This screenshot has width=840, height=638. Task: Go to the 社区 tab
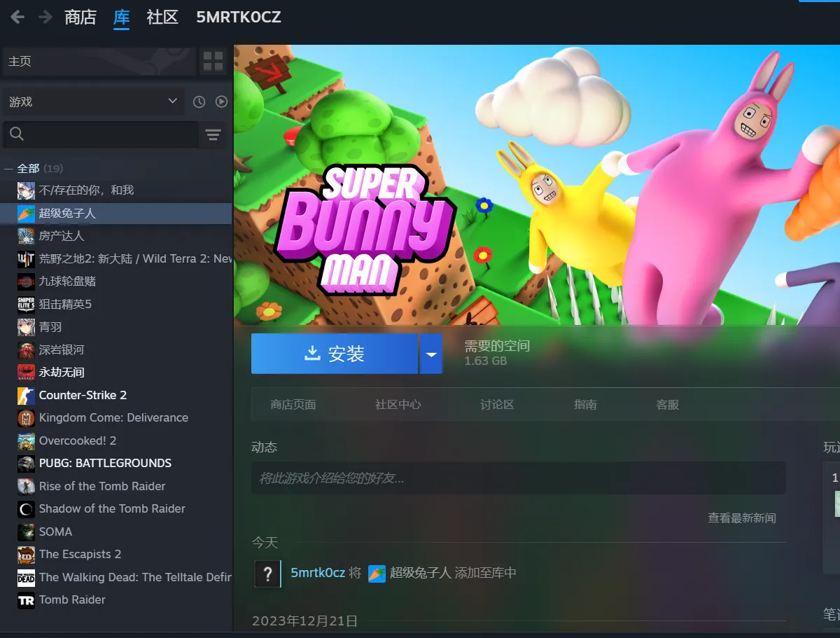coord(162,18)
